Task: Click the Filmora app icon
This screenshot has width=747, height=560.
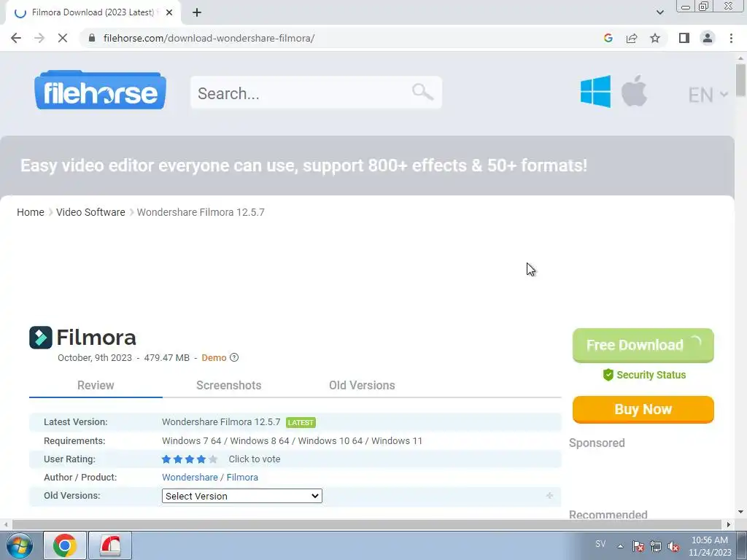Action: click(41, 338)
